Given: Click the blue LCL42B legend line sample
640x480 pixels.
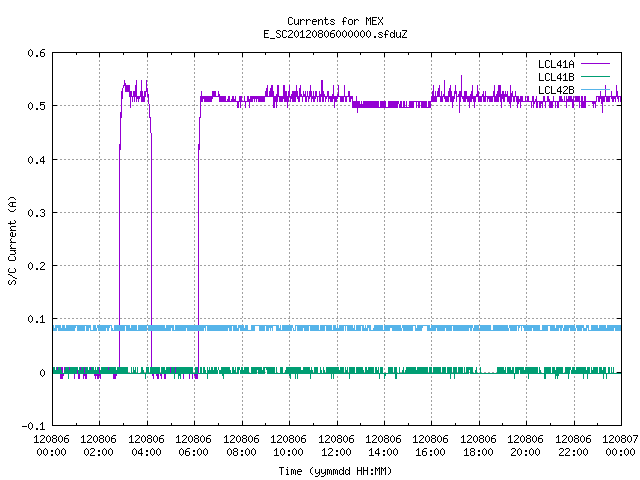Looking at the screenshot, I should click(595, 89).
